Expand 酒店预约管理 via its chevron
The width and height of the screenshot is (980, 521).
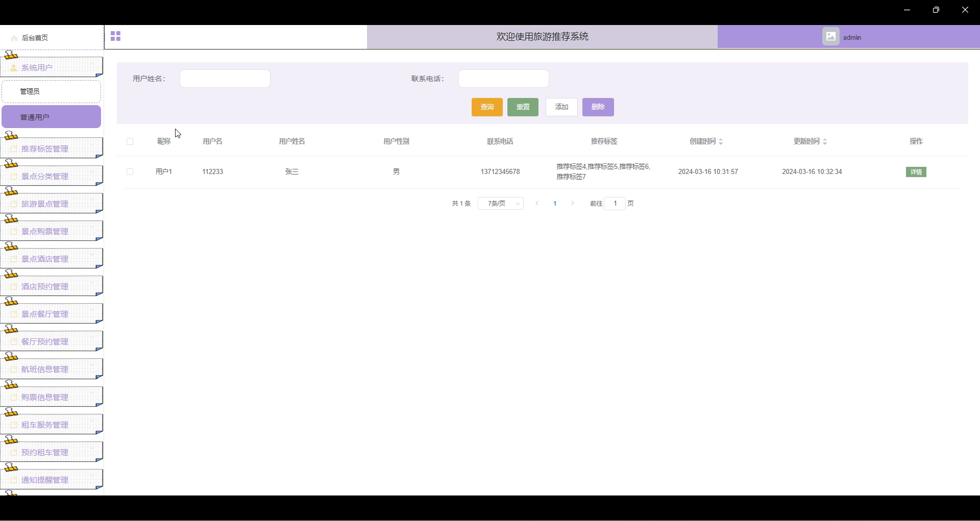(x=92, y=283)
